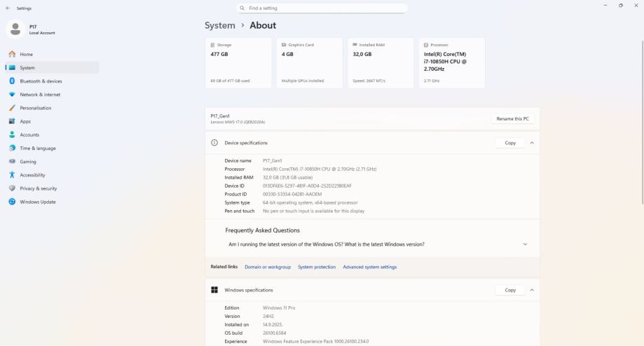644x346 pixels.
Task: Click the back arrow in title bar
Action: [8, 8]
